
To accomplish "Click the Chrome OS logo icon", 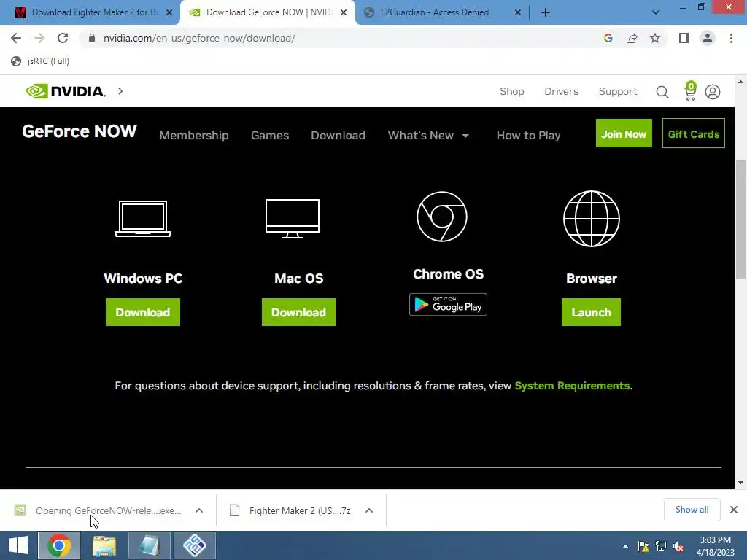I will (441, 217).
